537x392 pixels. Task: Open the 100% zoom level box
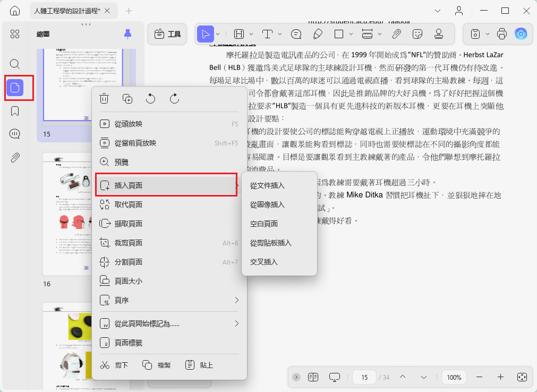(x=454, y=377)
